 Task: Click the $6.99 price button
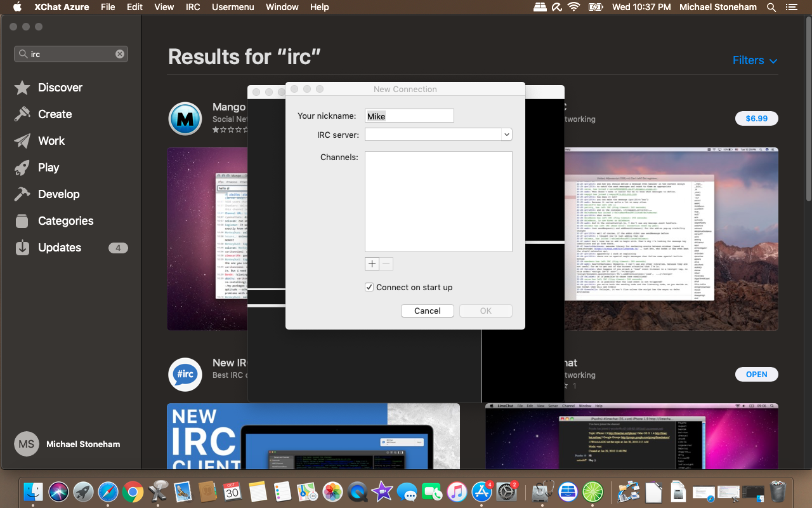tap(756, 118)
